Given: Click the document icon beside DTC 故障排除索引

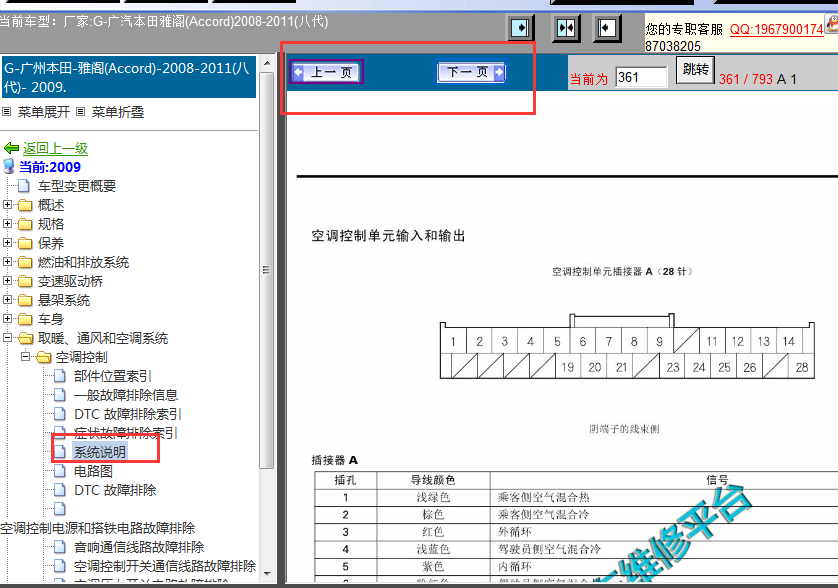Looking at the screenshot, I should (x=60, y=414).
